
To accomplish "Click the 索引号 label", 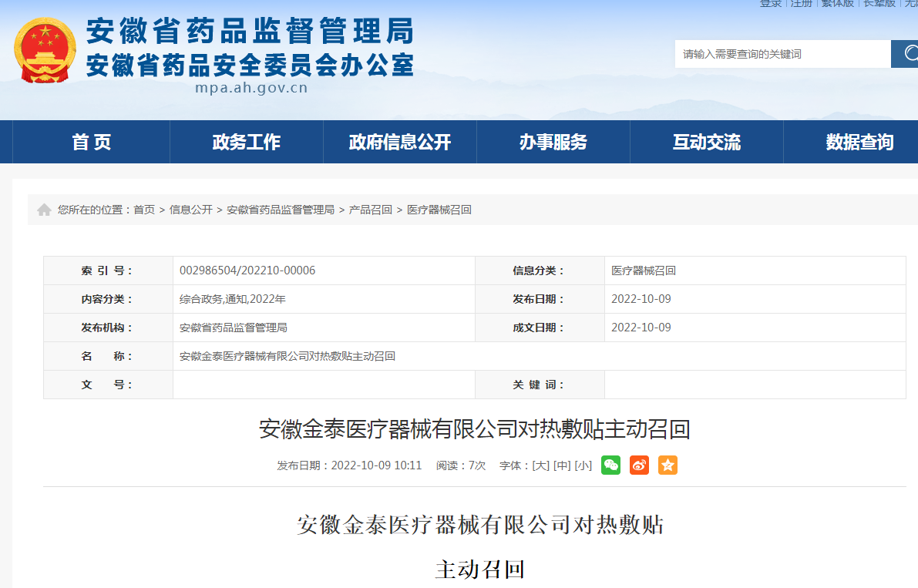I will click(108, 270).
